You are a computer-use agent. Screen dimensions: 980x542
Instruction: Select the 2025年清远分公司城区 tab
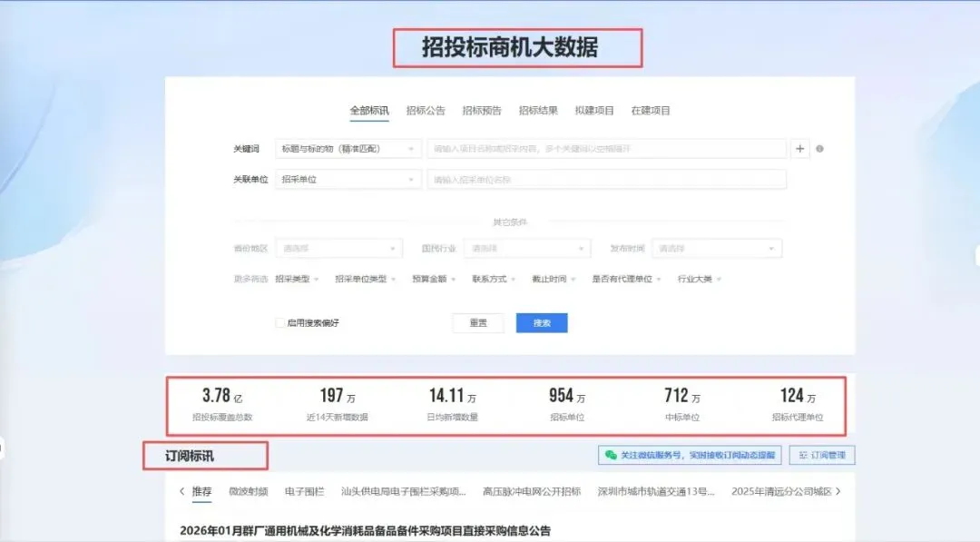(x=781, y=491)
